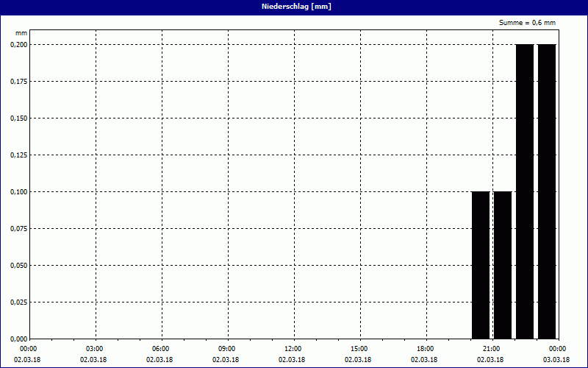This screenshot has width=588, height=368.
Task: Click the 15:00 time axis label
Action: pyautogui.click(x=359, y=348)
